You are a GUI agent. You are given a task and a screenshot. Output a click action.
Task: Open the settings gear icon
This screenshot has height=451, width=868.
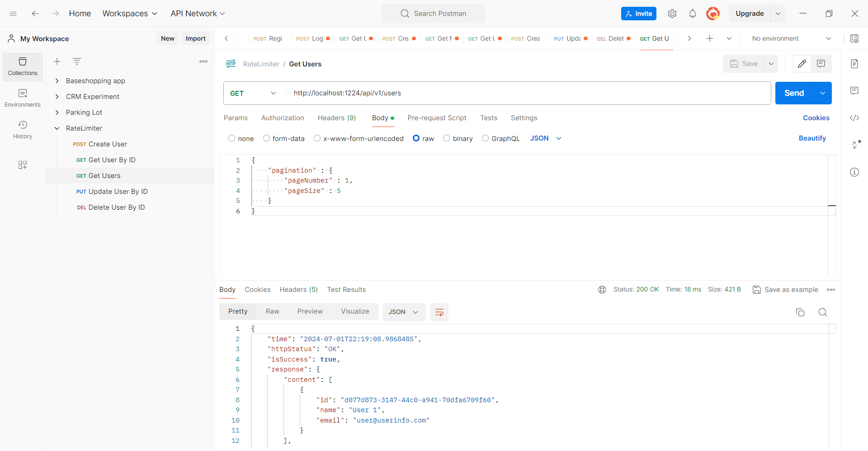(672, 14)
